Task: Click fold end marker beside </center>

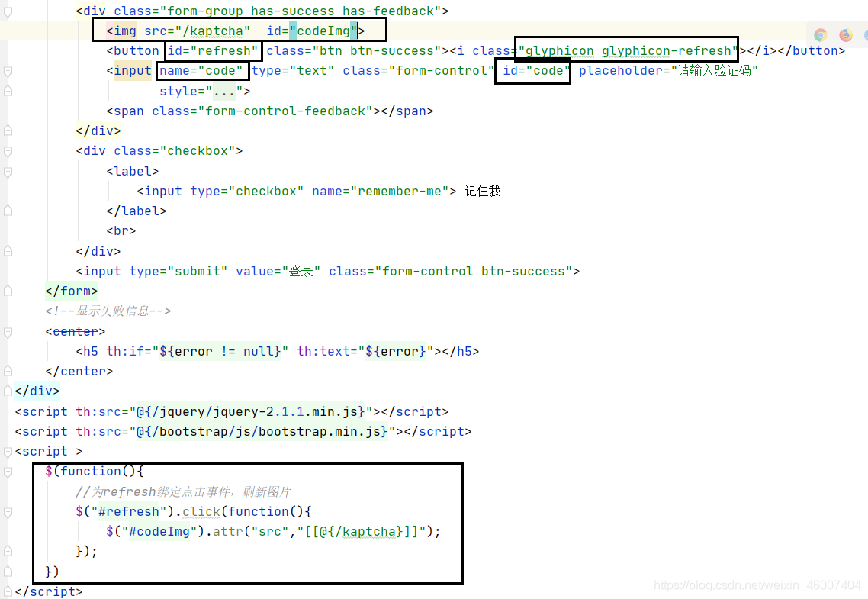Action: pyautogui.click(x=8, y=371)
